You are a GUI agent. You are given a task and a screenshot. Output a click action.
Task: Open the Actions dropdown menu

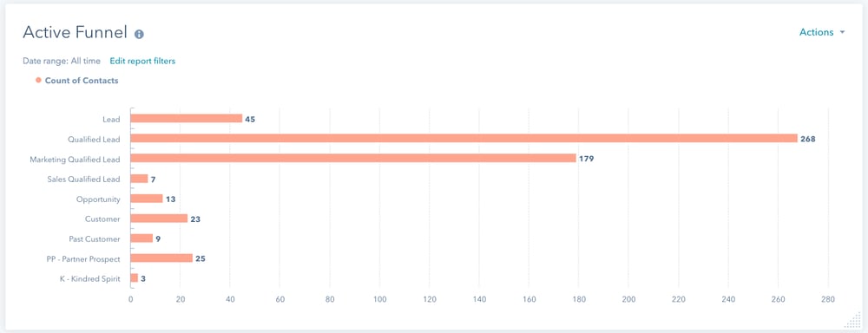[822, 32]
